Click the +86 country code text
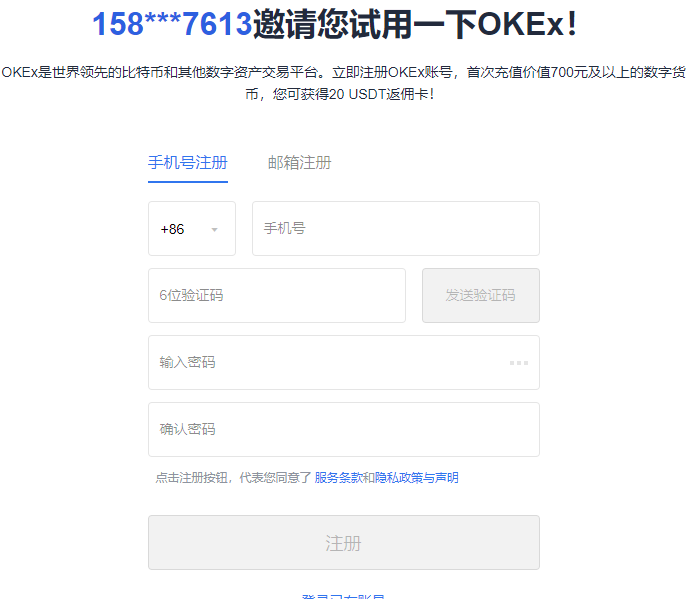The width and height of the screenshot is (699, 599). pyautogui.click(x=172, y=229)
